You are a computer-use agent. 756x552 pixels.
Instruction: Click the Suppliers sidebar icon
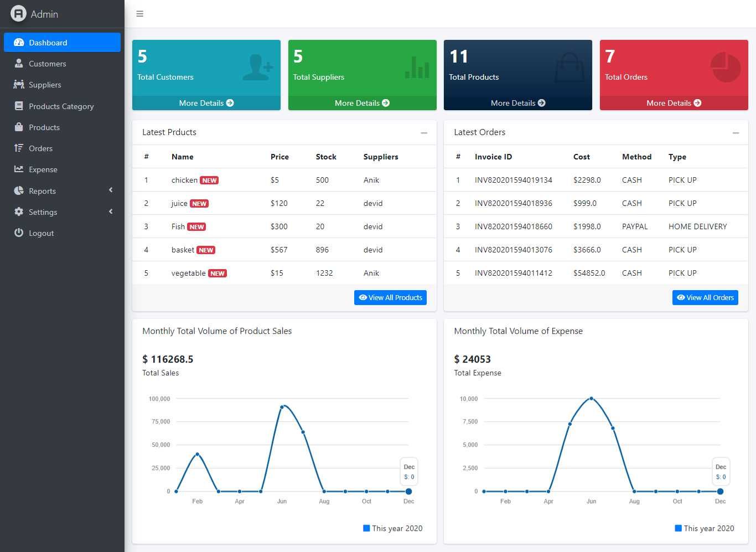pos(19,85)
